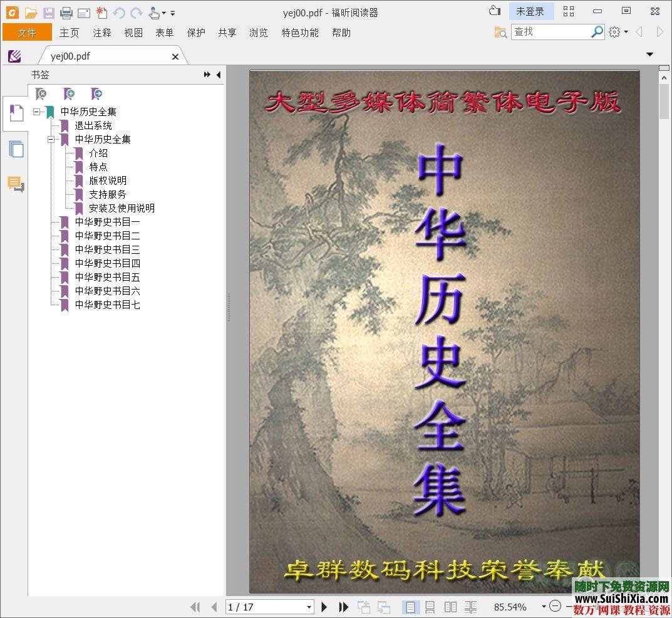This screenshot has width=672, height=618.
Task: Click the minus on the zoom control
Action: pos(555,606)
